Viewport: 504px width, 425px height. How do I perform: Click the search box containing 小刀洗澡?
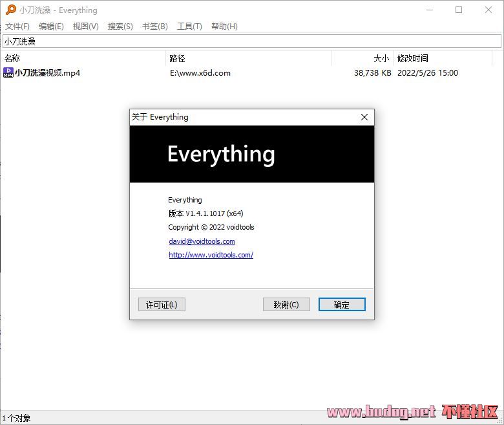pyautogui.click(x=251, y=41)
